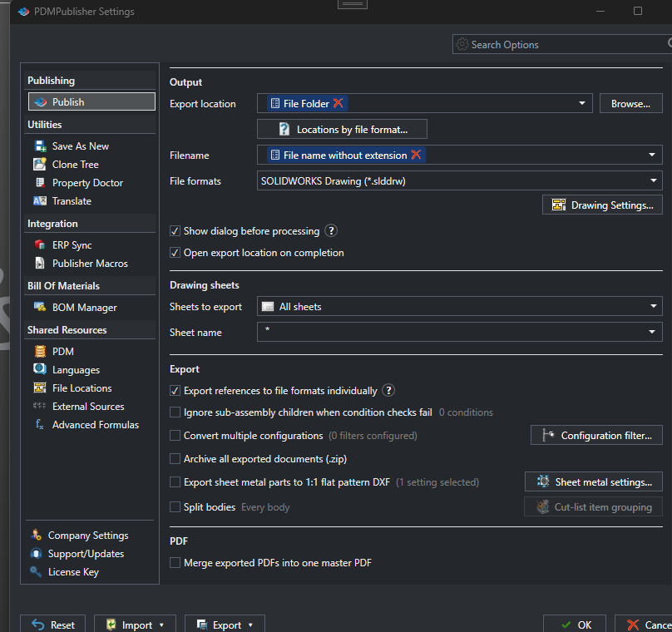Screen dimensions: 672x632
Task: Click External Sources icon
Action: click(x=39, y=406)
